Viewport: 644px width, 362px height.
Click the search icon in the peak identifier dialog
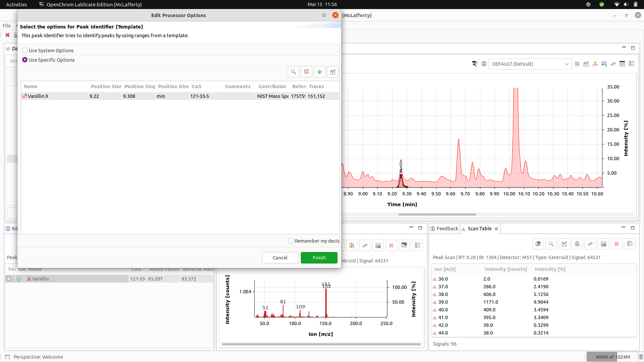pyautogui.click(x=293, y=71)
